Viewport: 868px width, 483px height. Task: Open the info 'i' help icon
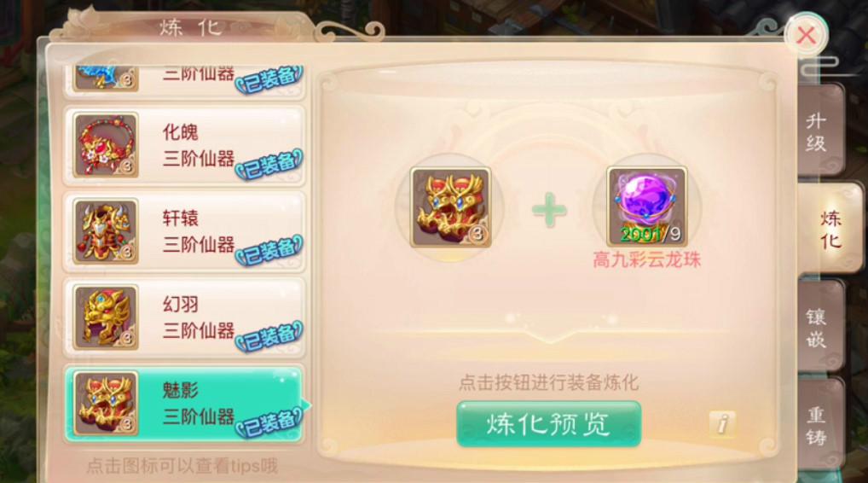point(722,424)
